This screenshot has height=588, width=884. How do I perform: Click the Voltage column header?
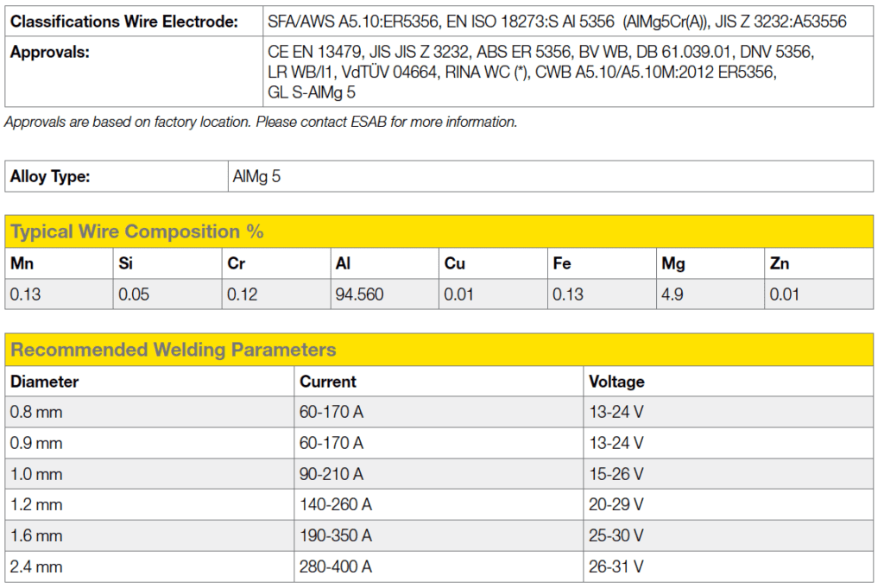(616, 382)
